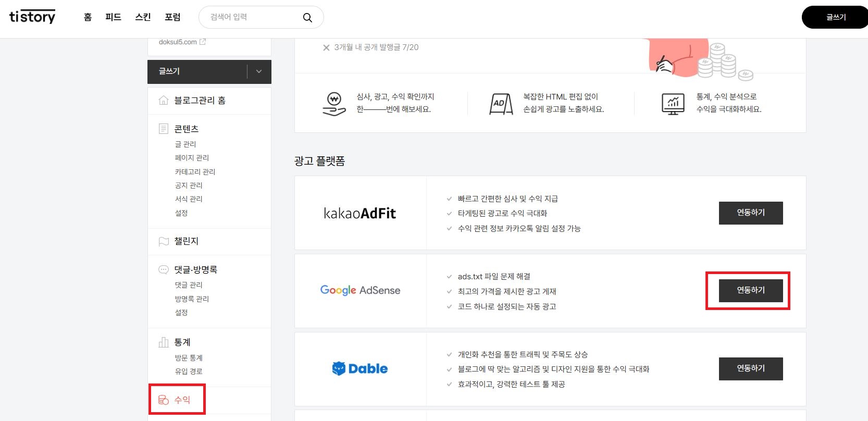Click the 콘텐츠 document icon
Image resolution: width=868 pixels, height=421 pixels.
coord(164,129)
